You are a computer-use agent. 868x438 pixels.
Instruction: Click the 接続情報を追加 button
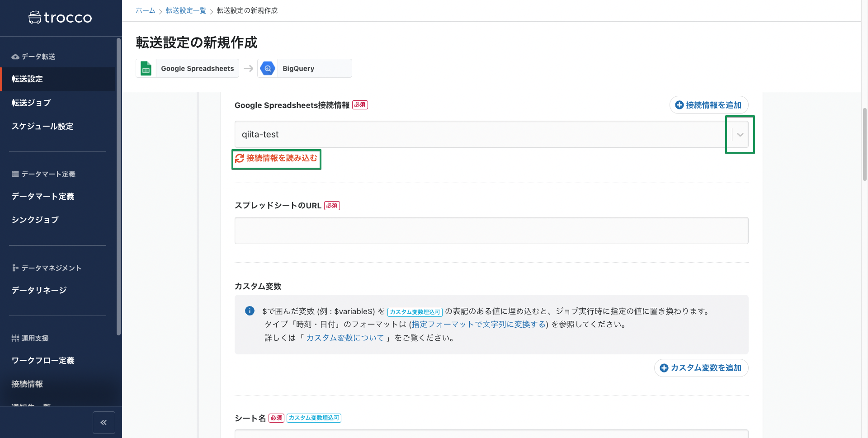pos(708,105)
